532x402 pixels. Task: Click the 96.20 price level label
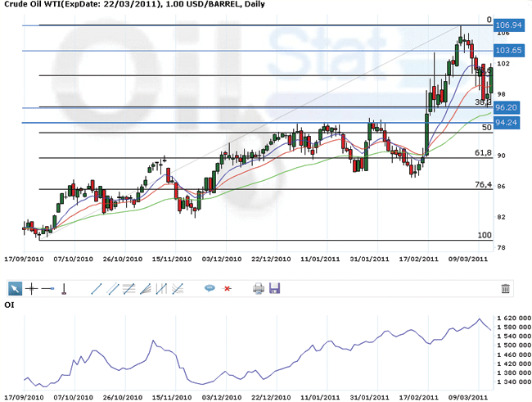[507, 107]
